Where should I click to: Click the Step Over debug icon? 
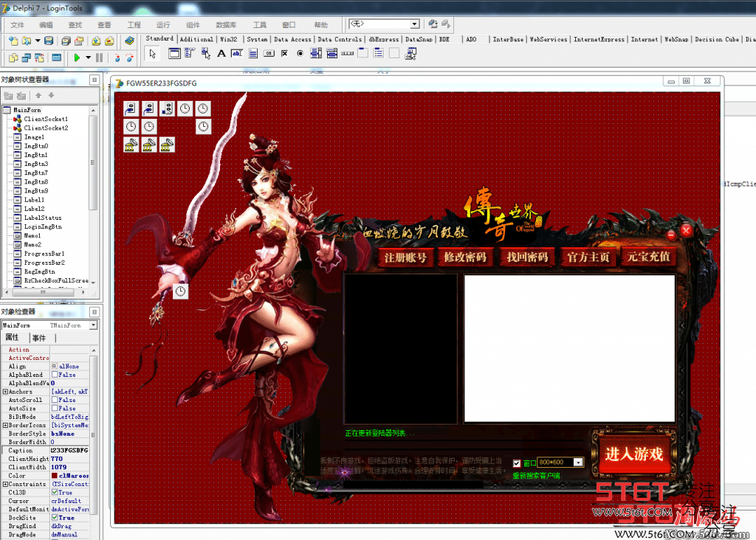pyautogui.click(x=129, y=58)
